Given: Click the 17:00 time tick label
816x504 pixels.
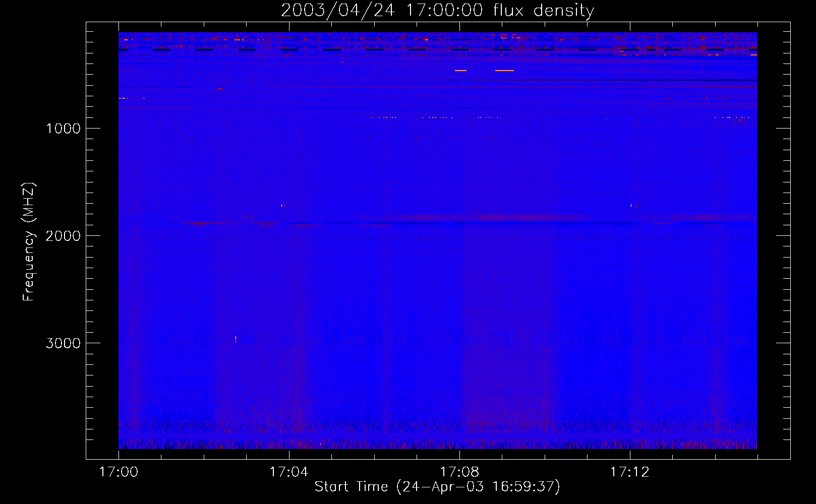Looking at the screenshot, I should click(x=119, y=472).
